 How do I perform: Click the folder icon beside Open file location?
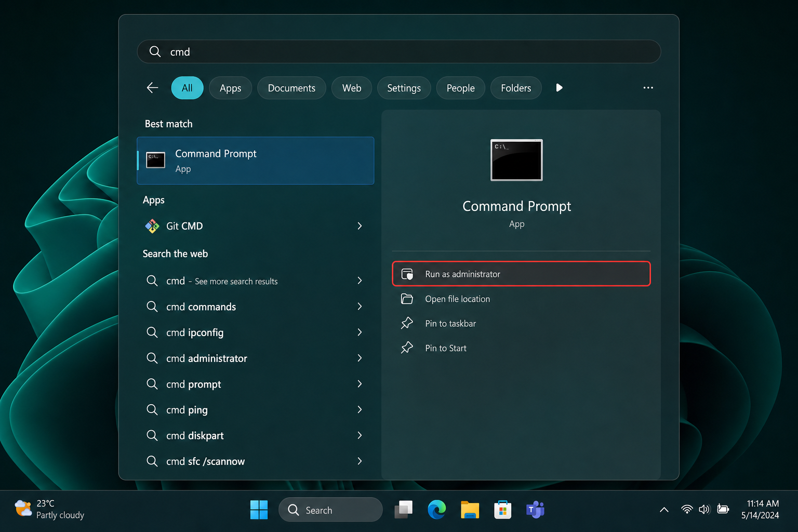[x=407, y=299]
